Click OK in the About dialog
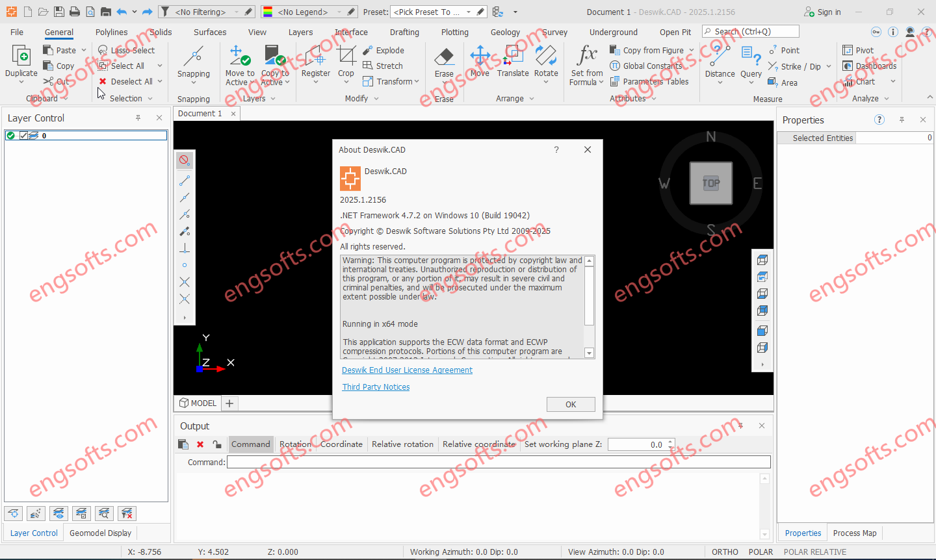 point(570,405)
